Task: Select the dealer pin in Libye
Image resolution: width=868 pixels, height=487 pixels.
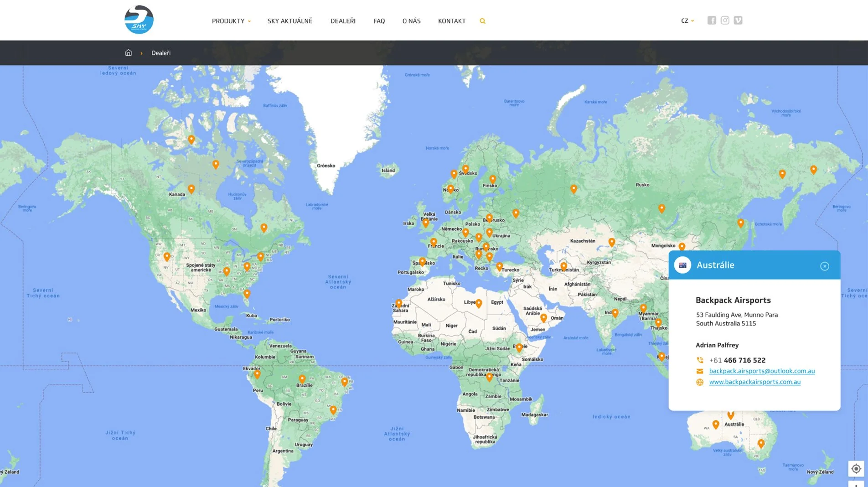Action: coord(479,303)
